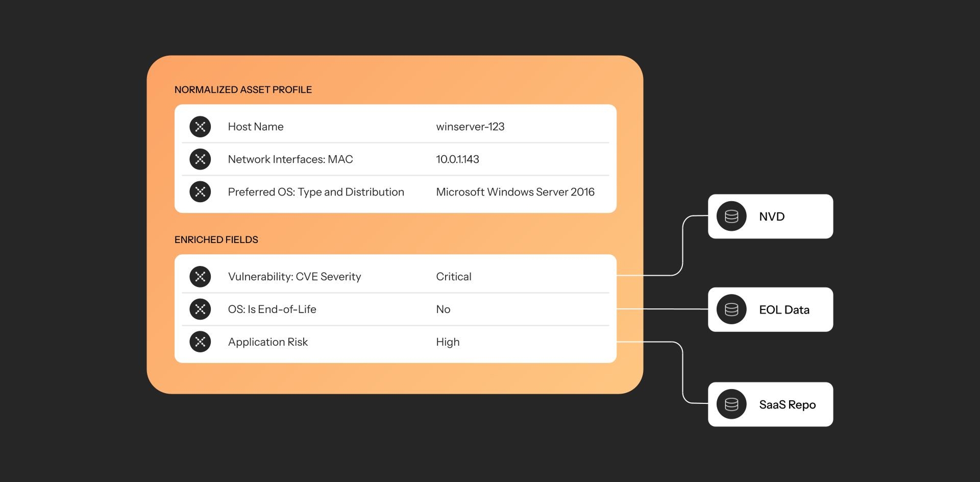
Task: Click the SaaS Repo database icon
Action: coord(731,404)
